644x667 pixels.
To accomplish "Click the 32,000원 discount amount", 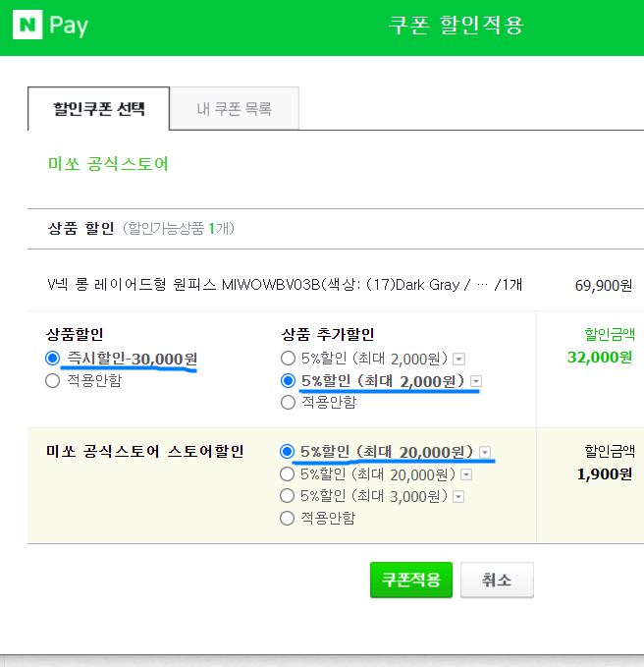I will [x=600, y=358].
